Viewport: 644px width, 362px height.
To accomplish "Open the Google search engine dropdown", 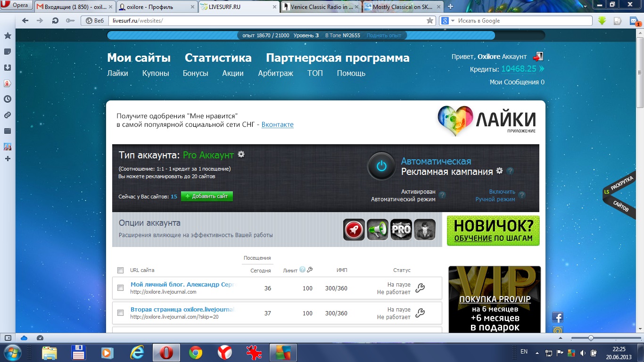I will (447, 21).
